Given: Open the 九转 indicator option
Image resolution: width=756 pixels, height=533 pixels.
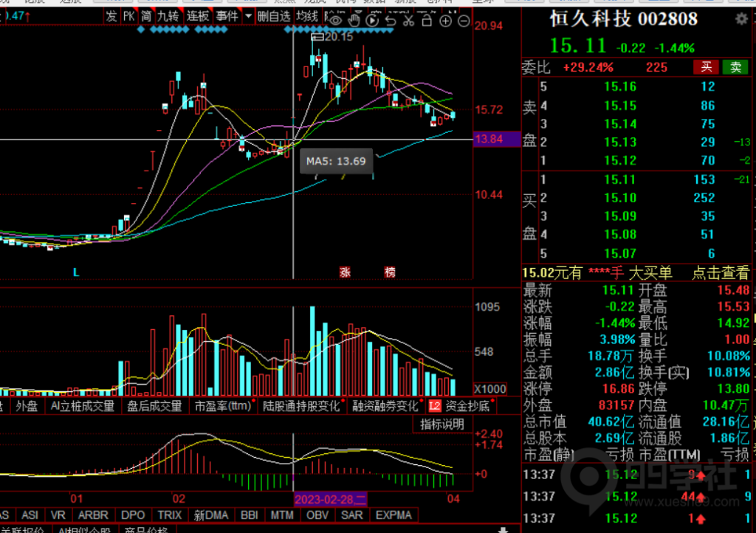Looking at the screenshot, I should pyautogui.click(x=168, y=16).
